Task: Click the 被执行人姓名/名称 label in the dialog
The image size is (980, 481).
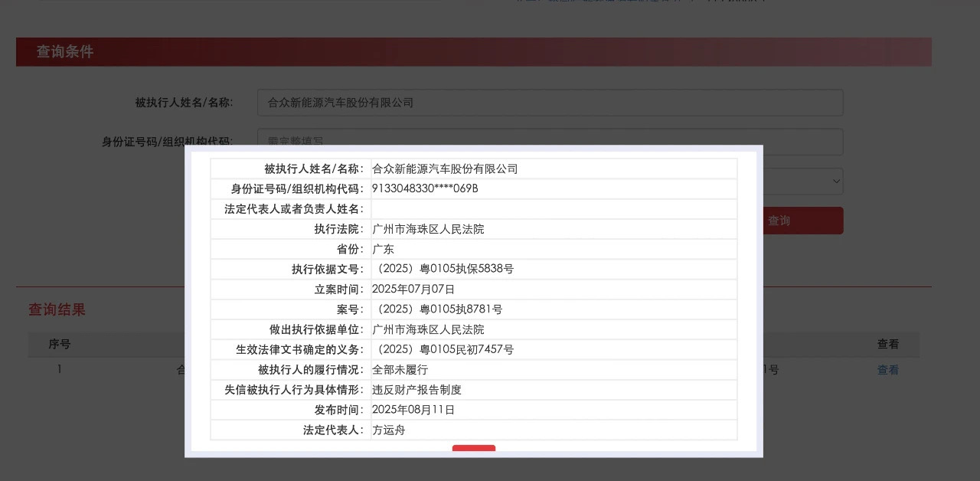Action: point(314,169)
